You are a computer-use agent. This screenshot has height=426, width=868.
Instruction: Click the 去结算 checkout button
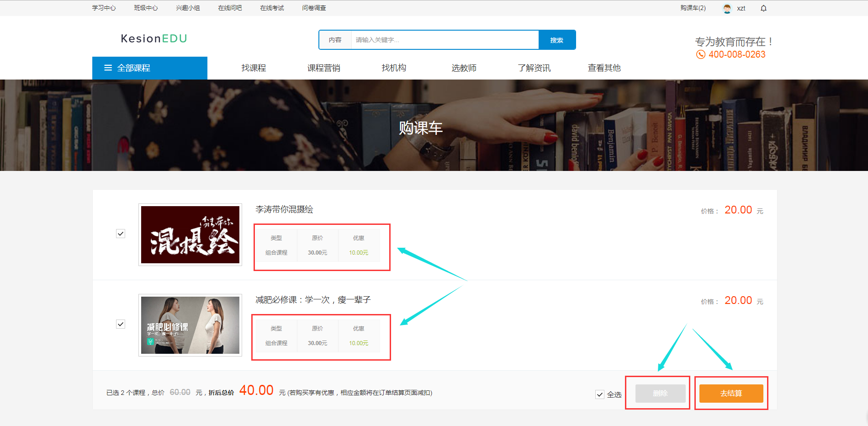pos(730,393)
